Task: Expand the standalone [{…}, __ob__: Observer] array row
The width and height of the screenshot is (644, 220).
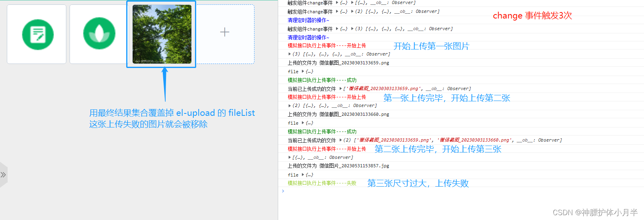Action: [289, 157]
